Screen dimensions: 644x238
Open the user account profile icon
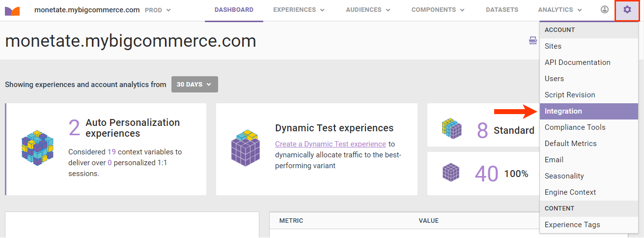pyautogui.click(x=605, y=10)
